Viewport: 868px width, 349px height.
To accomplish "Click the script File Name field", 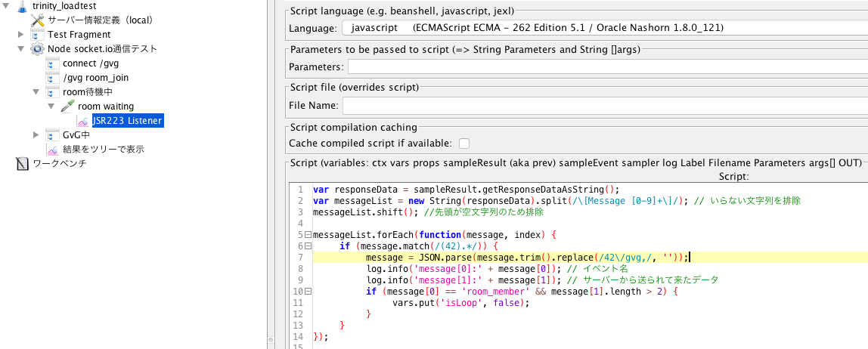I will pyautogui.click(x=605, y=105).
